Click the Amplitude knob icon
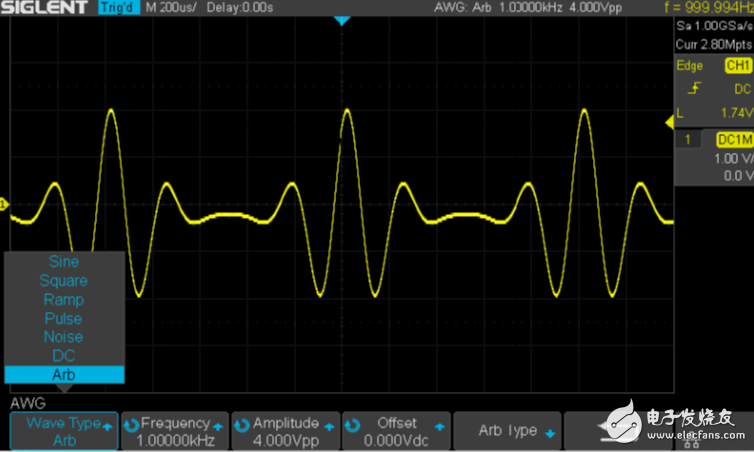Image resolution: width=754 pixels, height=452 pixels. pyautogui.click(x=243, y=424)
